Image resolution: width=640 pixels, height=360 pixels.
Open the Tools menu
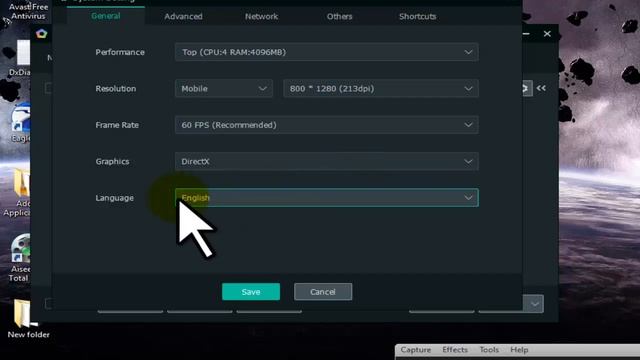(x=489, y=350)
